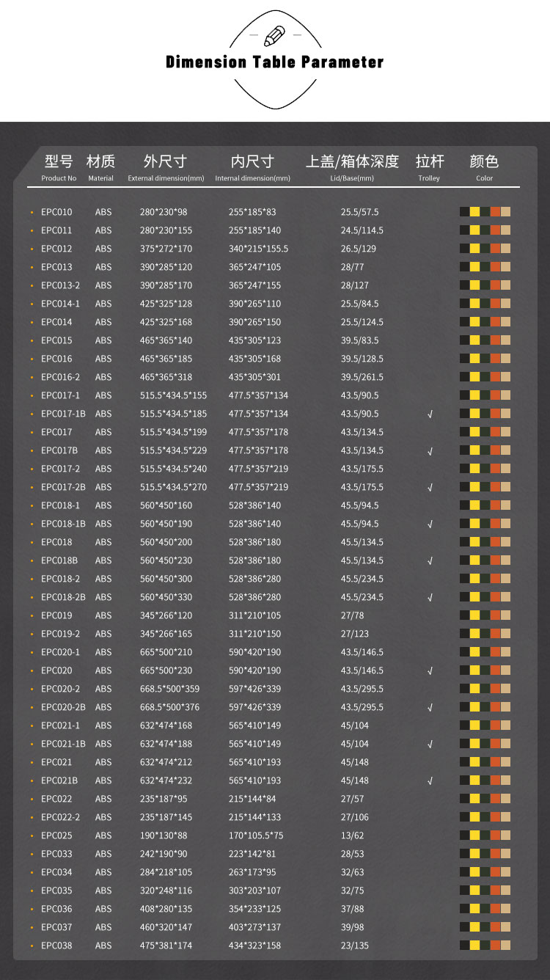Click the trolley checkmark in EPC021-1B row
Screen dimensions: 550x980
click(430, 744)
